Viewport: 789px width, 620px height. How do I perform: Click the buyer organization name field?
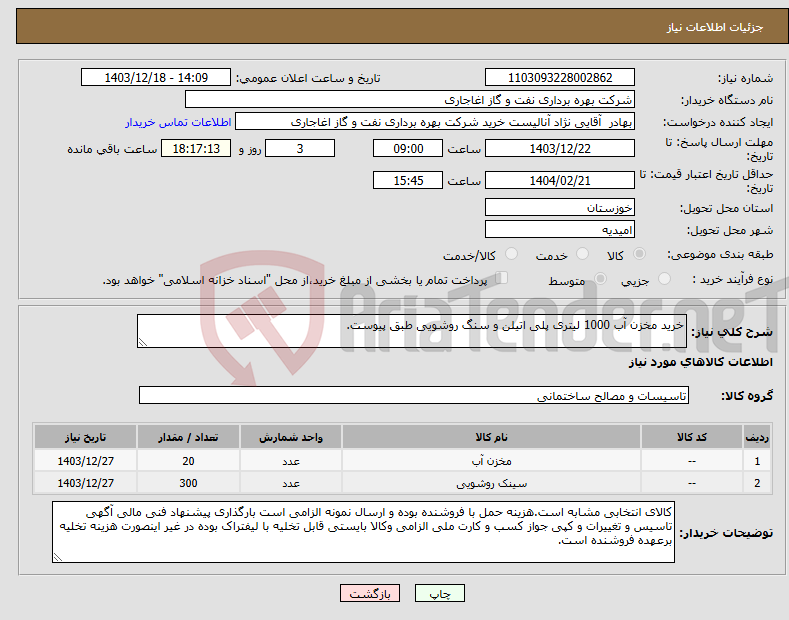coord(410,99)
